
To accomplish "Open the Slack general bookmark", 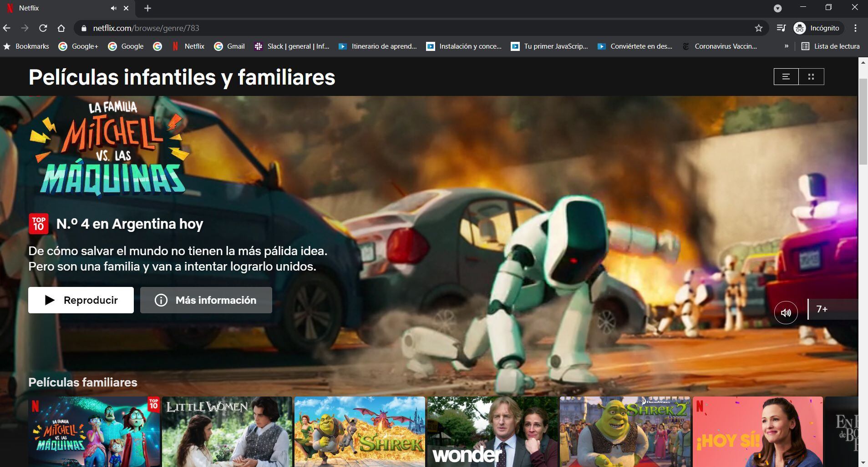I will click(292, 46).
